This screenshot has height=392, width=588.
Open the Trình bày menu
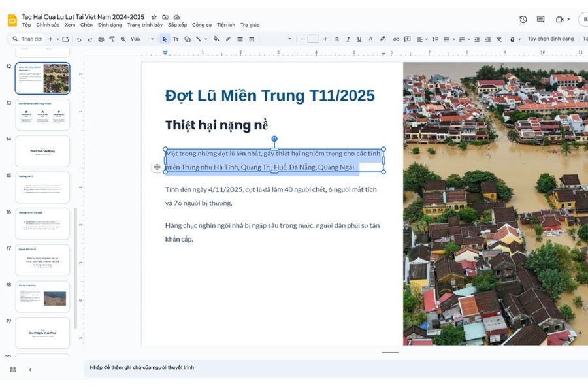click(x=144, y=25)
